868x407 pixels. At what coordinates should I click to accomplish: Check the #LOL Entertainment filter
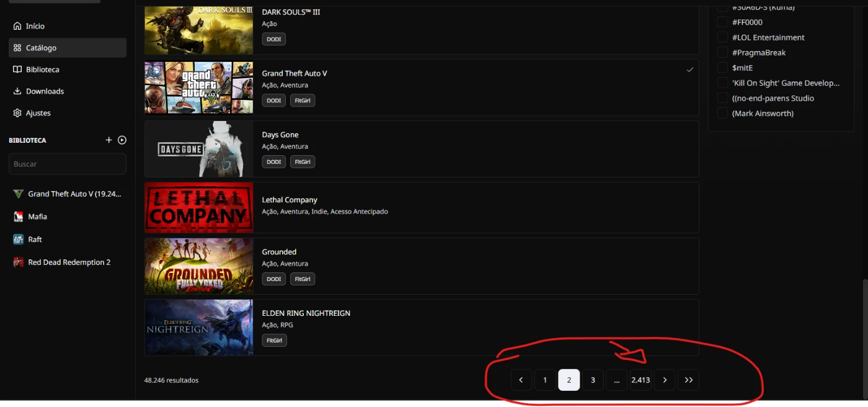[722, 37]
